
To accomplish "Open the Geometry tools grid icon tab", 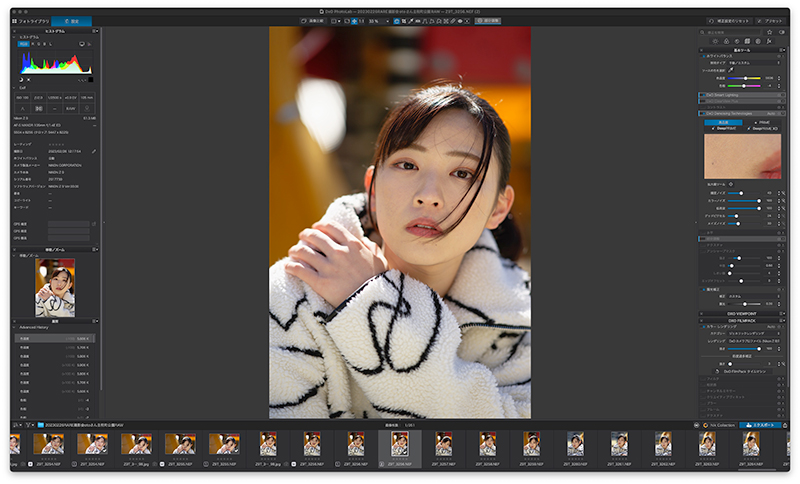I will (747, 41).
